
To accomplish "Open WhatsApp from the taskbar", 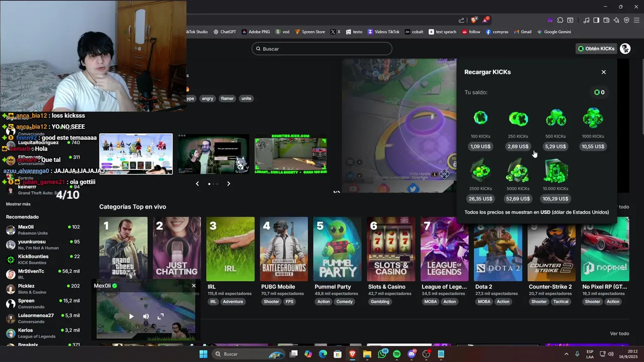I will (x=382, y=354).
